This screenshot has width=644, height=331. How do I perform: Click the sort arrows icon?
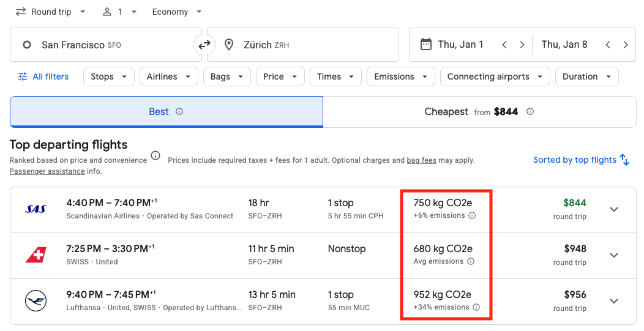tap(624, 160)
